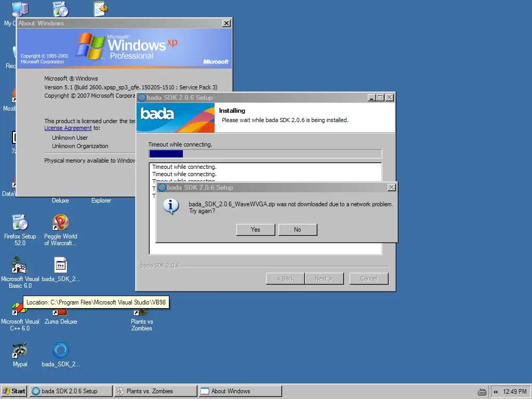The image size is (532, 399).
Task: Click the disabled Cancel button in installer
Action: tap(369, 278)
